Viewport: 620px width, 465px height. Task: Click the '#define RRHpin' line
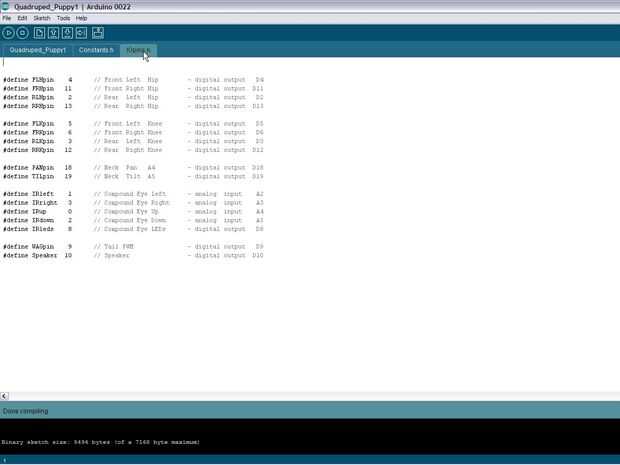pyautogui.click(x=133, y=106)
